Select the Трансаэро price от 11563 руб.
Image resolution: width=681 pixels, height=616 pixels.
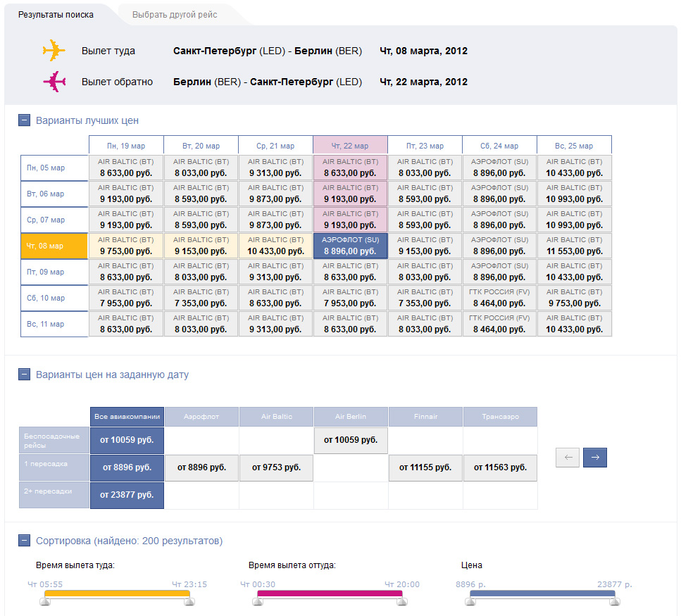tap(500, 467)
